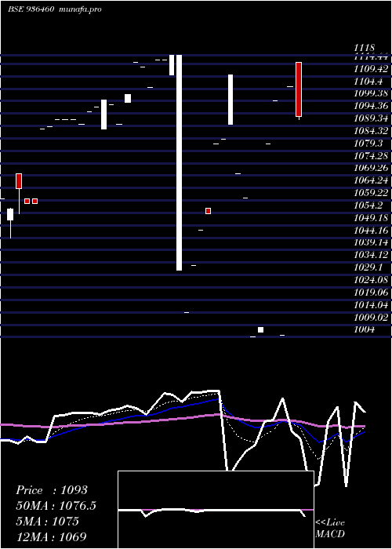Click the 5MA : 1075 readout
The height and width of the screenshot is (549, 392).
click(x=47, y=522)
